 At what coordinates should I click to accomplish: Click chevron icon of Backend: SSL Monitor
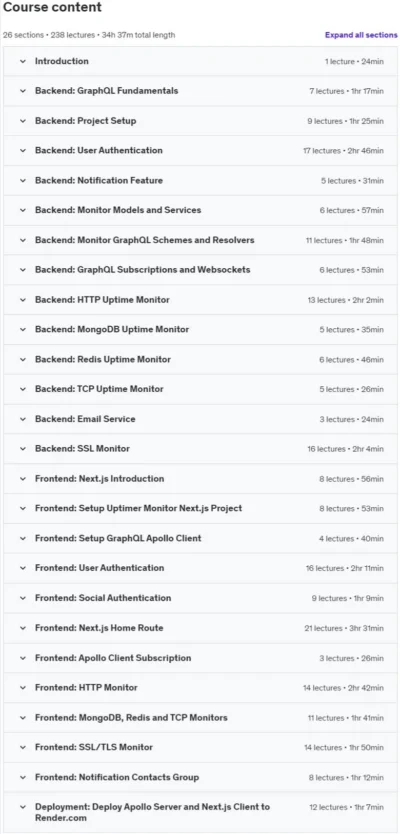coord(23,448)
